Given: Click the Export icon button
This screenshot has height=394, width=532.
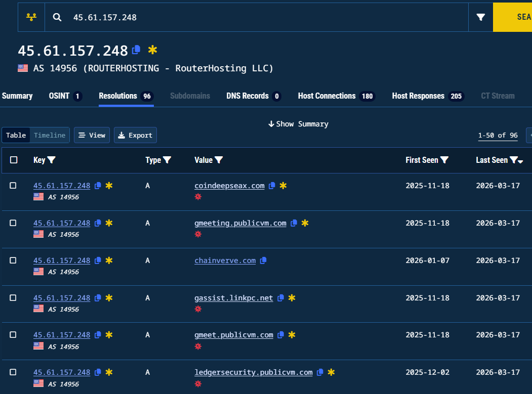Looking at the screenshot, I should click(x=121, y=135).
